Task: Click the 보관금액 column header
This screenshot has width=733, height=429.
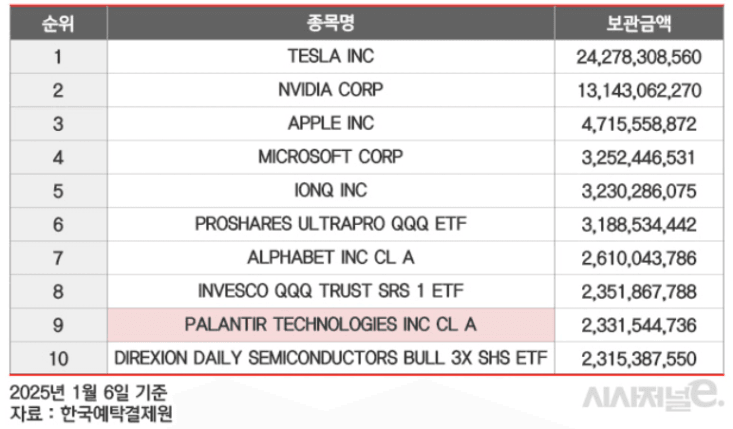Action: (x=638, y=22)
